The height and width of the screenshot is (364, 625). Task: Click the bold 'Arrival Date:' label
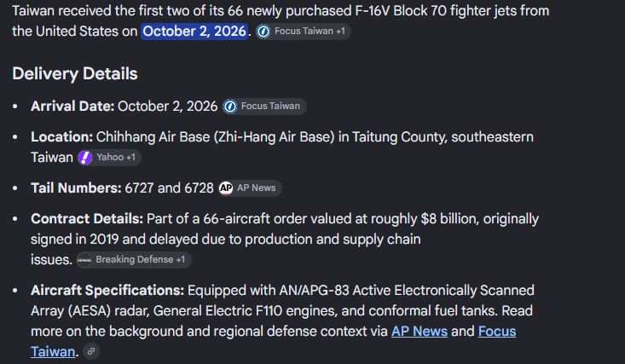(72, 106)
